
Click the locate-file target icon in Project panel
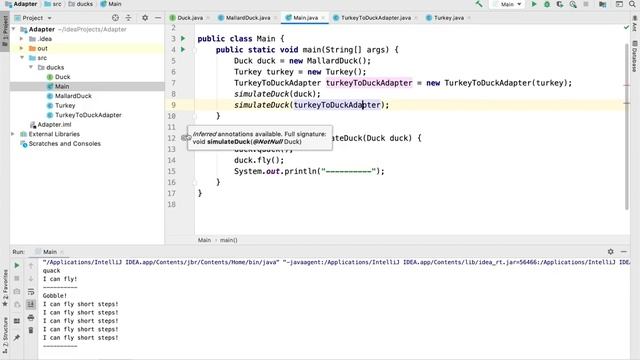tap(115, 18)
